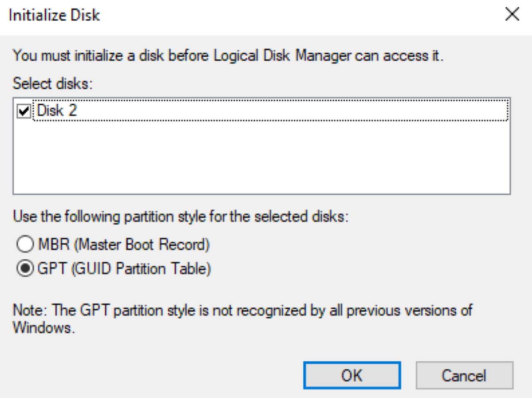Viewport: 532px width, 398px height.
Task: Click the Disk 2 list entry text
Action: (57, 111)
